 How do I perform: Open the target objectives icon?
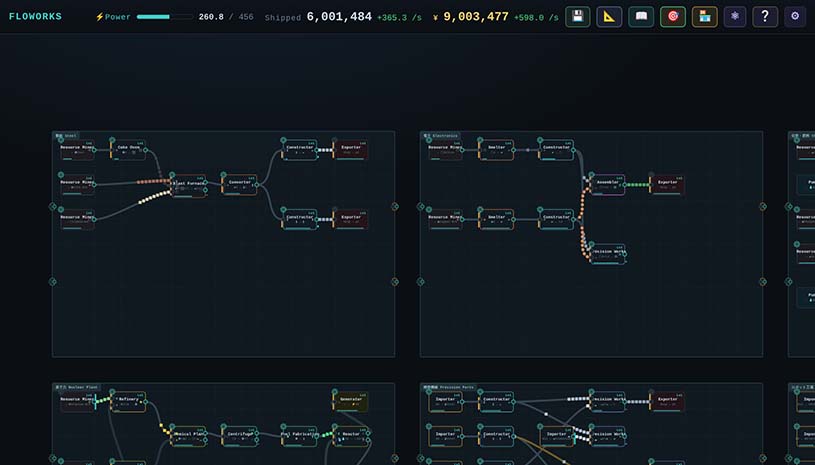coord(673,17)
